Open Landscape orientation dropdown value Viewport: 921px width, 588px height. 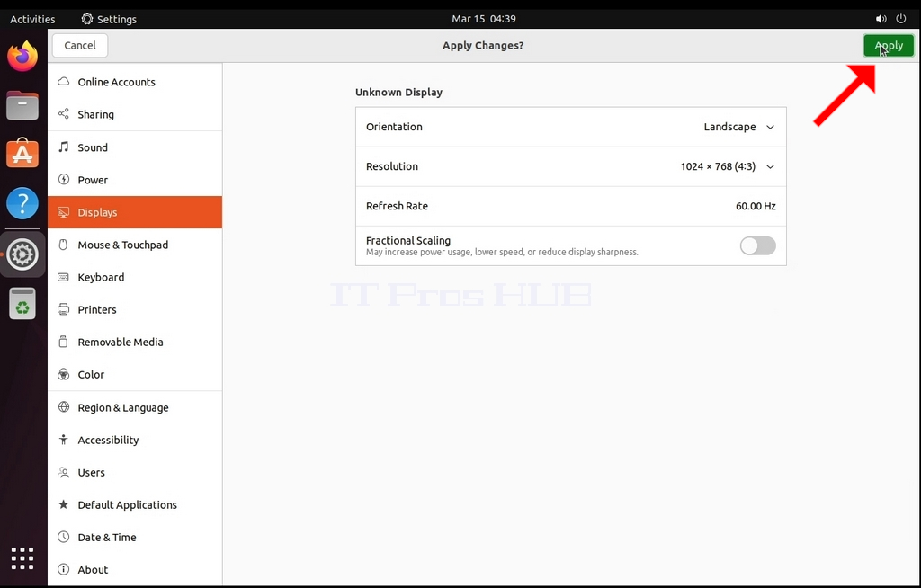tap(729, 127)
